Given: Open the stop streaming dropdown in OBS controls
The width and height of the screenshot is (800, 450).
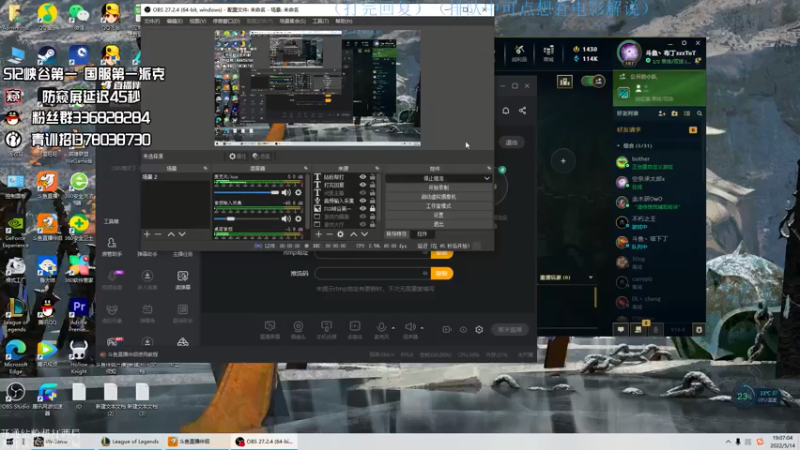Looking at the screenshot, I should (487, 178).
